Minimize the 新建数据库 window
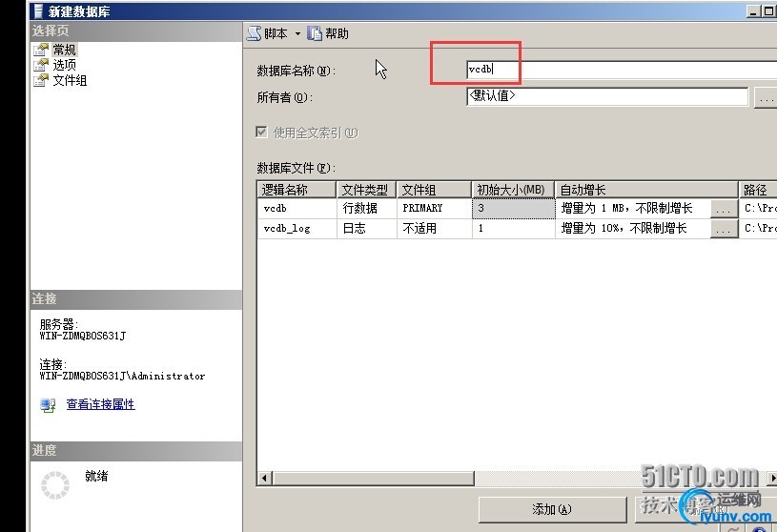 [x=754, y=11]
